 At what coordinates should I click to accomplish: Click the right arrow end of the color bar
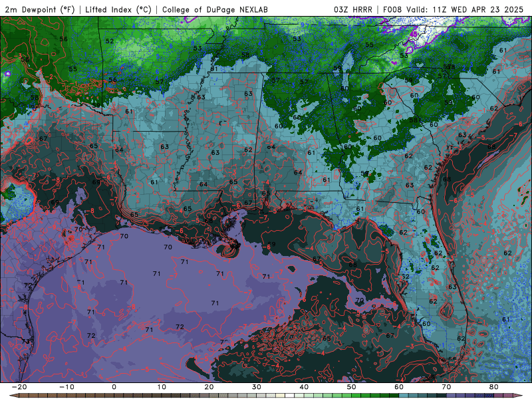pos(519,396)
